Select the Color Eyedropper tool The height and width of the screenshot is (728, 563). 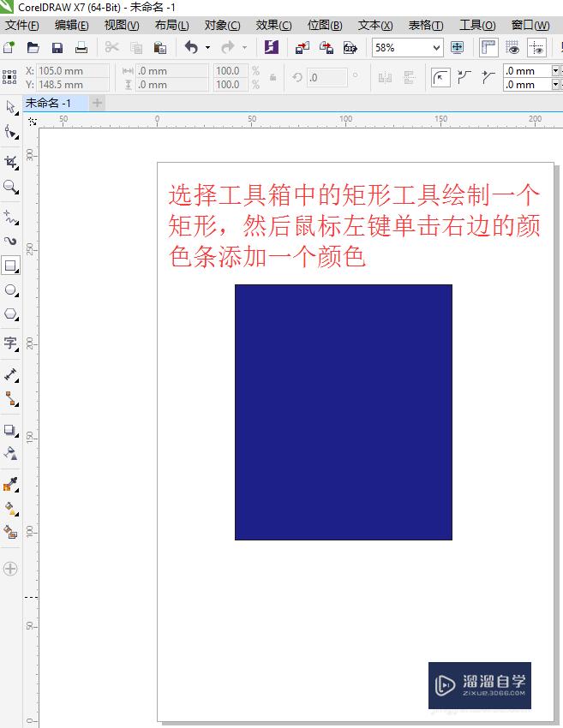pos(10,484)
